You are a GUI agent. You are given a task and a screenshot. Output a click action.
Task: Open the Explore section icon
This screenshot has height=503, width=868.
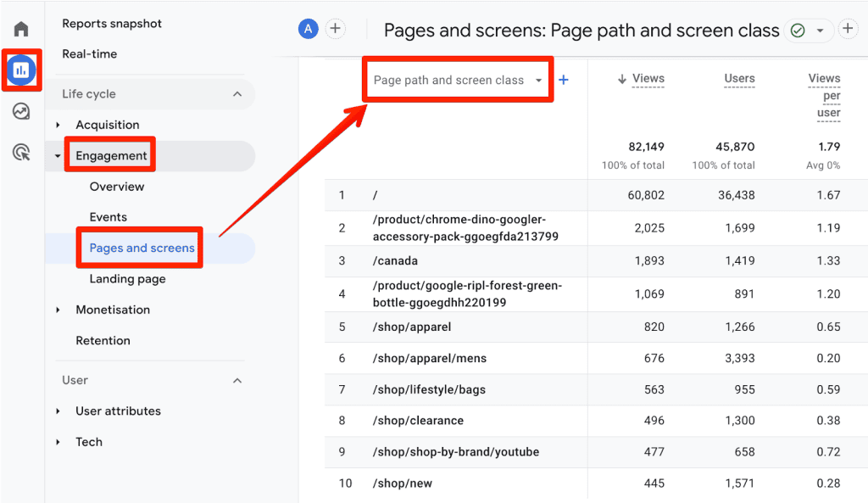(19, 111)
